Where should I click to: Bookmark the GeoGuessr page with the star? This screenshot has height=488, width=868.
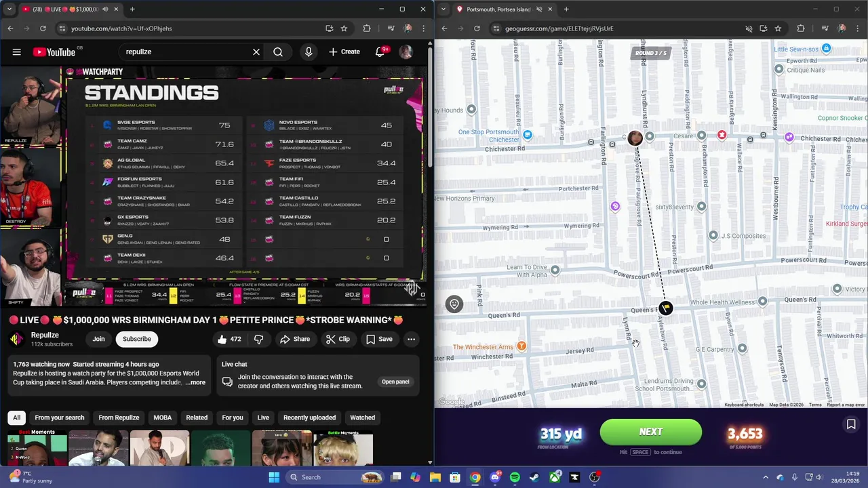click(778, 28)
